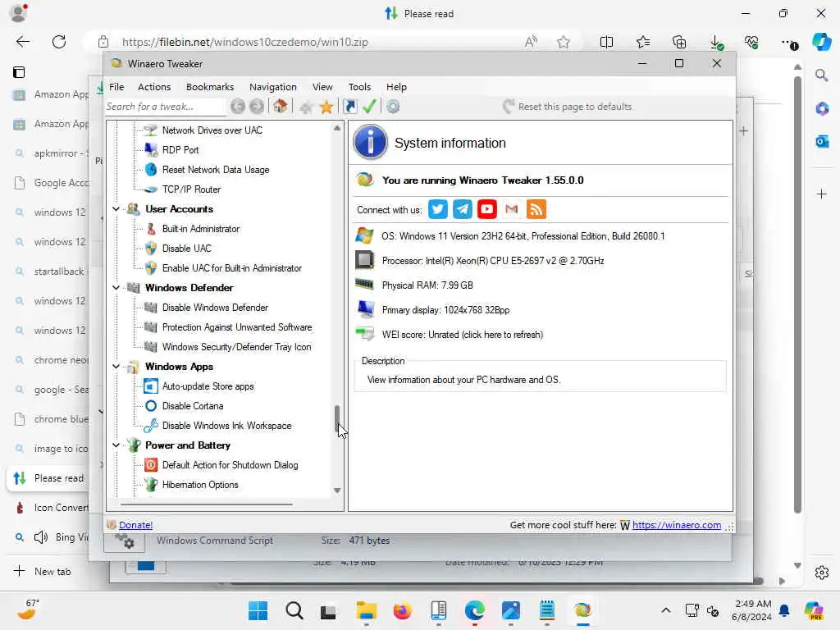Open the Bookmarks menu
This screenshot has height=630, width=840.
(210, 87)
